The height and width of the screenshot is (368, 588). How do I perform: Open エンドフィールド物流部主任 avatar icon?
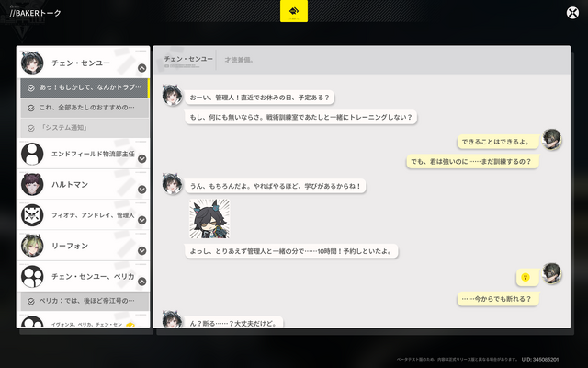(x=32, y=154)
